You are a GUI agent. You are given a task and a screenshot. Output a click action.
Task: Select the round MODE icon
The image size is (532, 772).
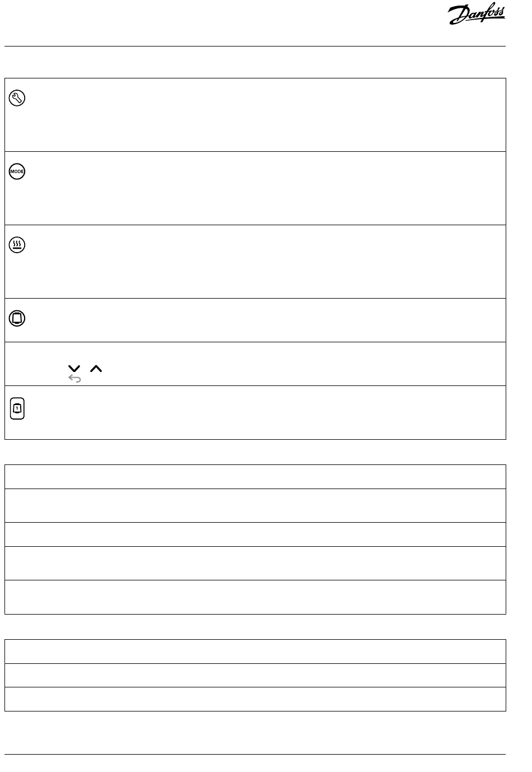click(x=17, y=171)
